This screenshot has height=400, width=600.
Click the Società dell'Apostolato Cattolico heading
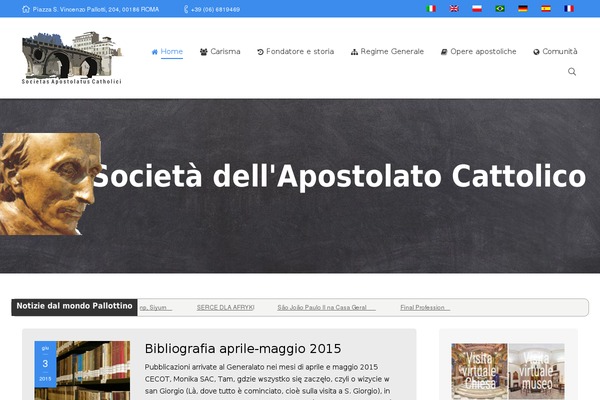coord(339,176)
